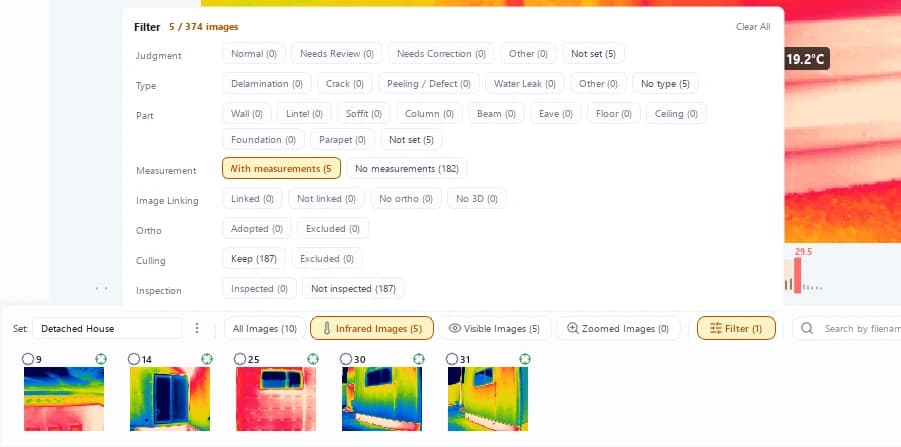Select No ortho (0) filter

[406, 198]
